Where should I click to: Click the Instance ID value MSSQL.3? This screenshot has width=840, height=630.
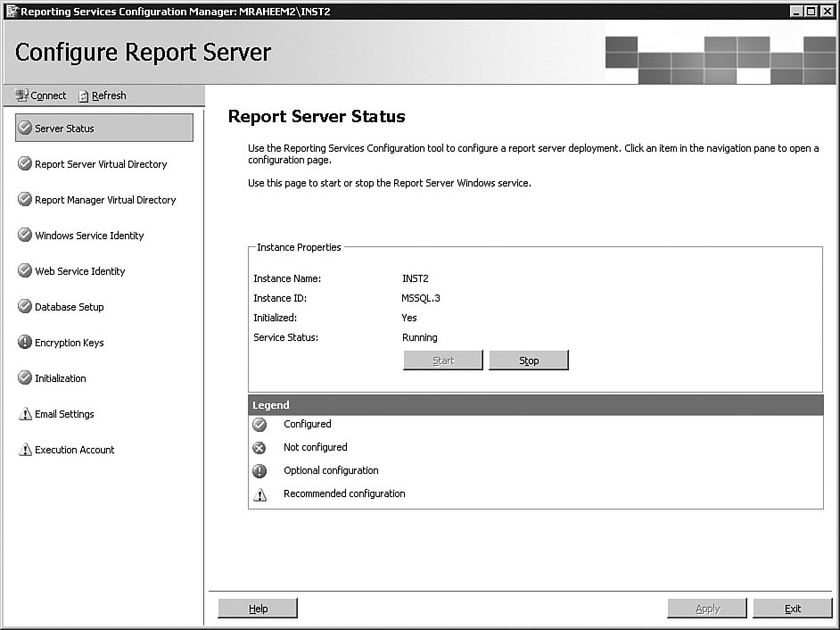point(421,298)
